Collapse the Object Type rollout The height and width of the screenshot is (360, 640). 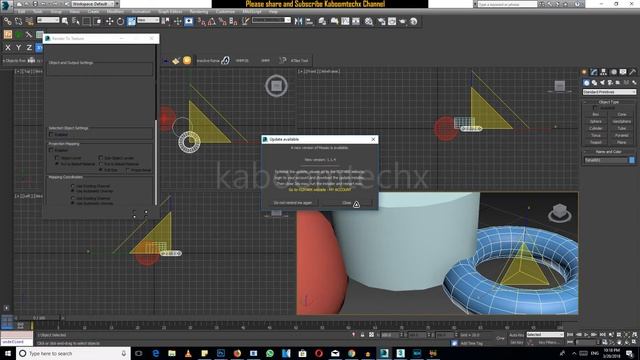(609, 102)
